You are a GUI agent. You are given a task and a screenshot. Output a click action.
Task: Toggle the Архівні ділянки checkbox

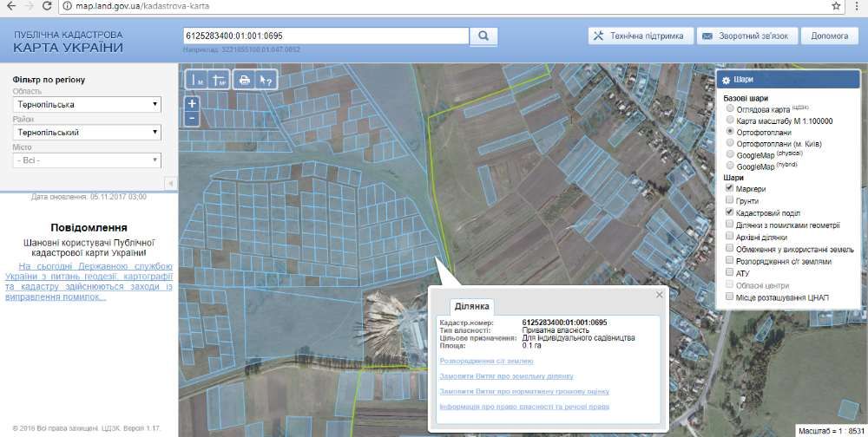(x=729, y=237)
